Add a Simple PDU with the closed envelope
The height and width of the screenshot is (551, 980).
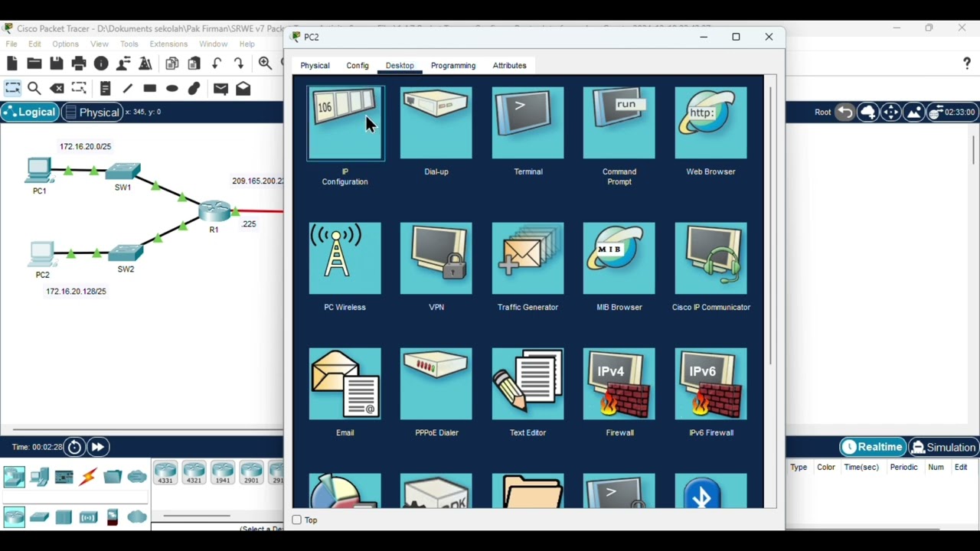(x=220, y=89)
